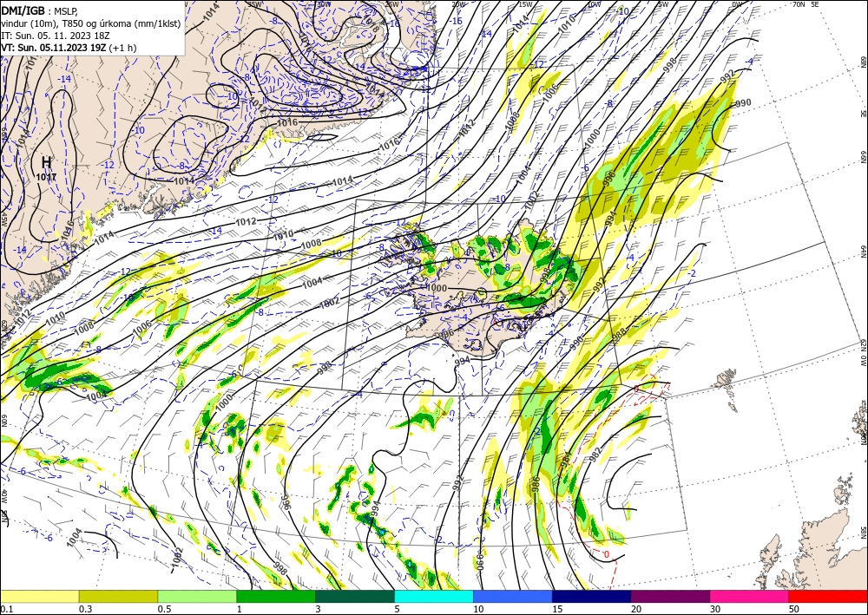Select the legend value label 20
The height and width of the screenshot is (615, 868).
click(636, 609)
